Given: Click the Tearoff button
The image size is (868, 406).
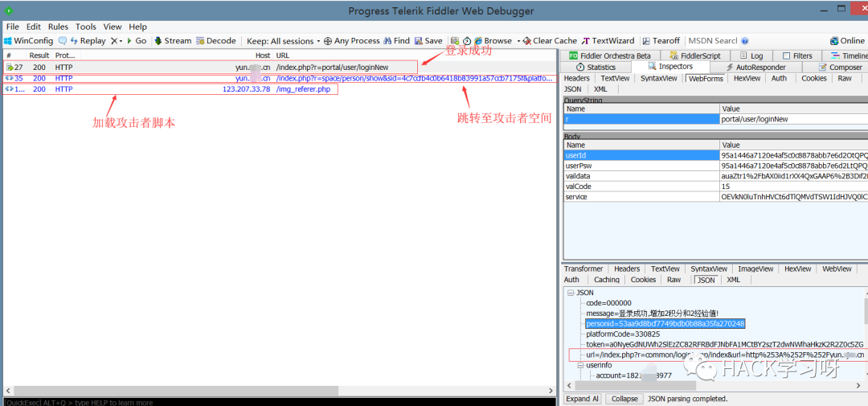Looking at the screenshot, I should click(x=661, y=41).
